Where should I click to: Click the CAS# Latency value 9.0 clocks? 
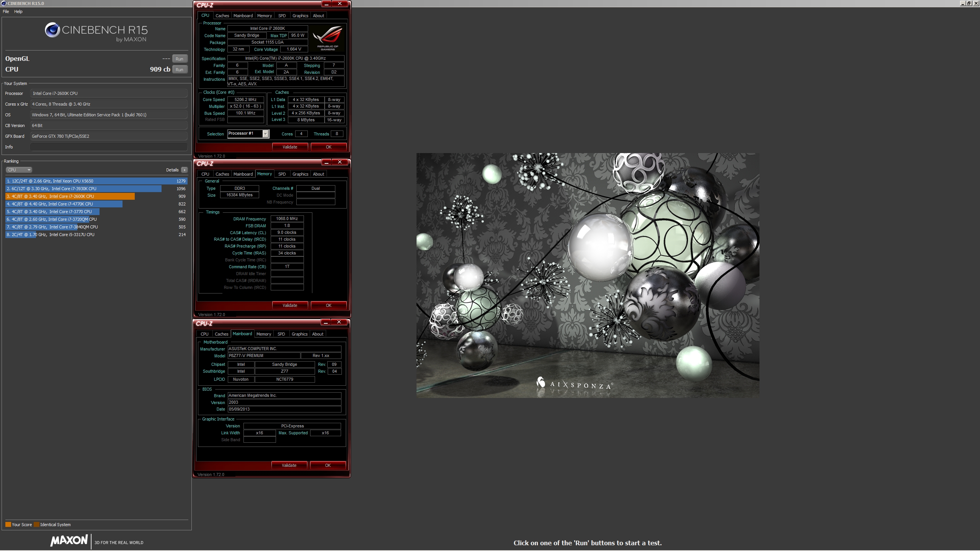tap(287, 233)
